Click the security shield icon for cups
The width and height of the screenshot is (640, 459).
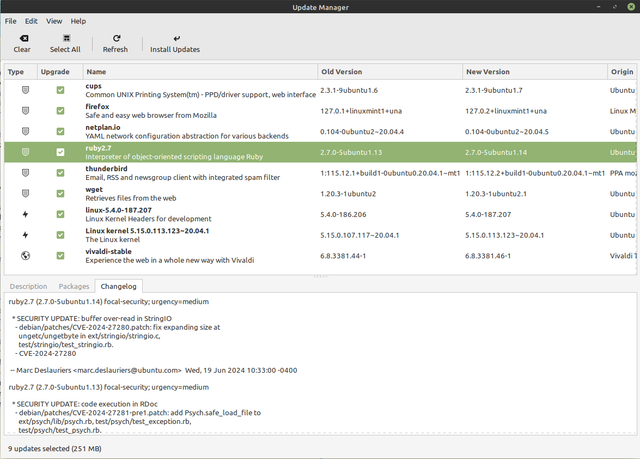(x=25, y=90)
